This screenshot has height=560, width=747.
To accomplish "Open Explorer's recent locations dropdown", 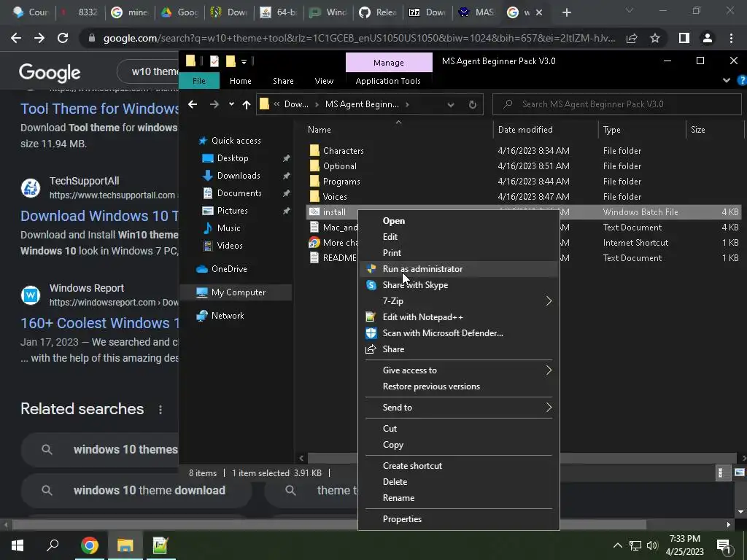I will (231, 104).
